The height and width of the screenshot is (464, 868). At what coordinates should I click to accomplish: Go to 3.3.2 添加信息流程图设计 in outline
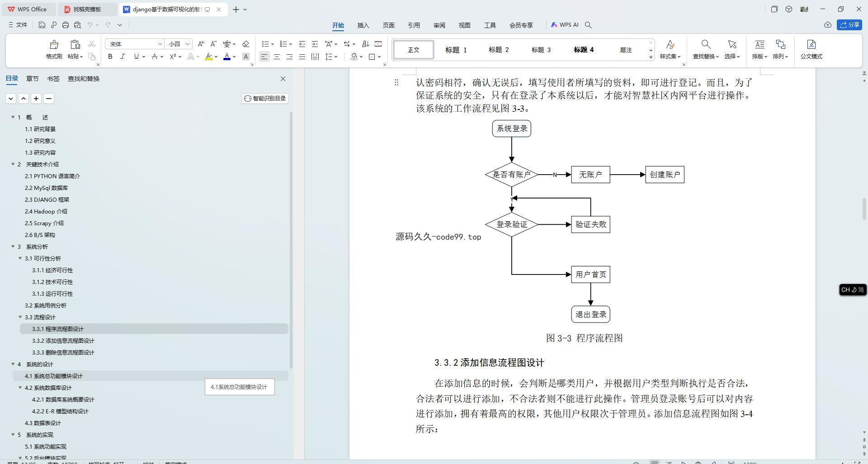(x=63, y=341)
